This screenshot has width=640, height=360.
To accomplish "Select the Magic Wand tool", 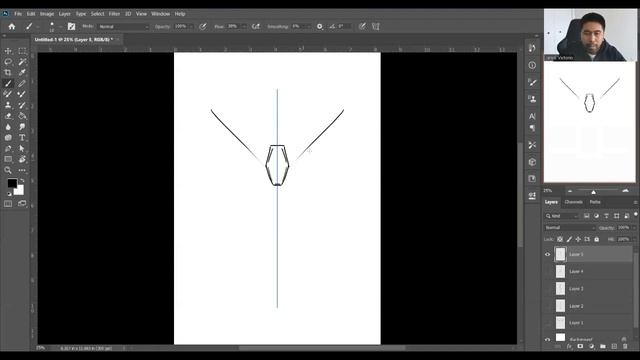I will 22,62.
